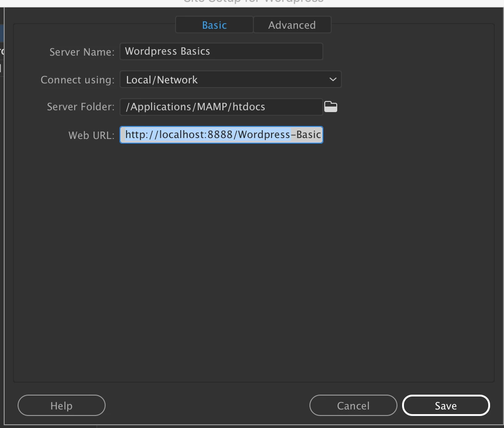
Task: Click the Server Folder label
Action: coord(81,107)
